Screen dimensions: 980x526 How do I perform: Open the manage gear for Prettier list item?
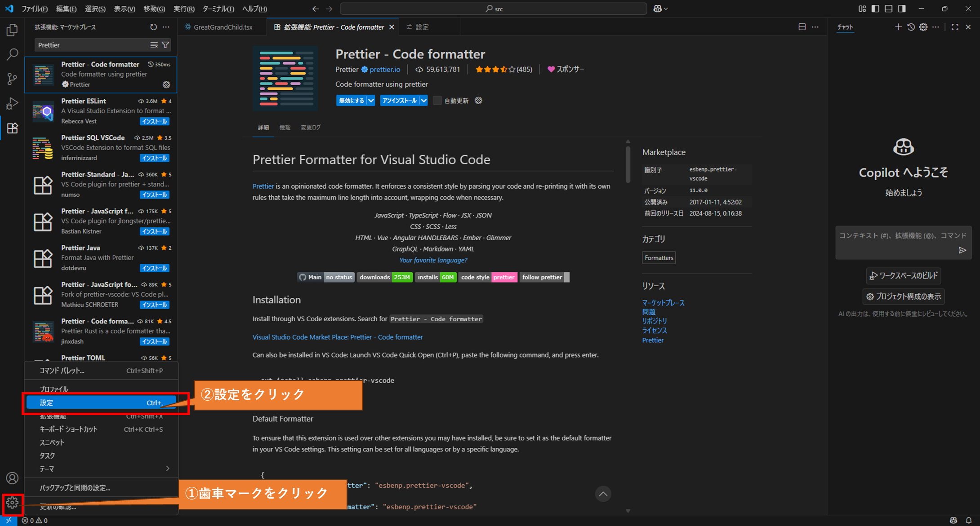pyautogui.click(x=166, y=84)
